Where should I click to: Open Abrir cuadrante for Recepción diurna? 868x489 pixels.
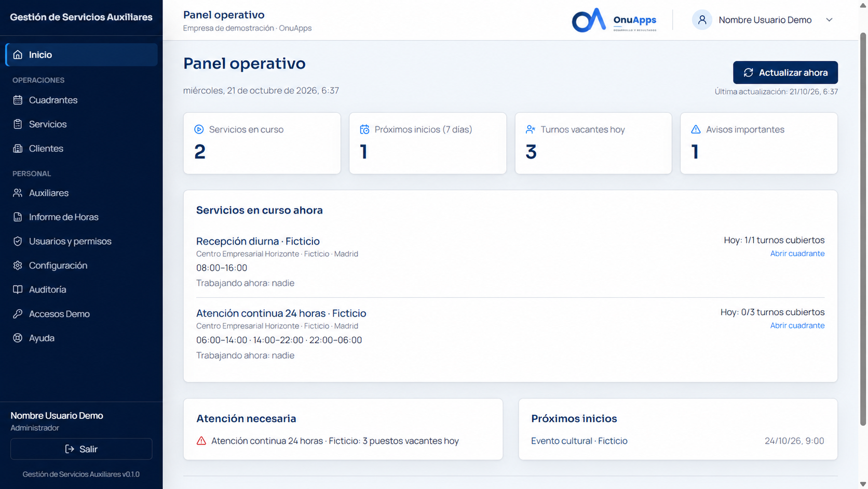coord(797,254)
